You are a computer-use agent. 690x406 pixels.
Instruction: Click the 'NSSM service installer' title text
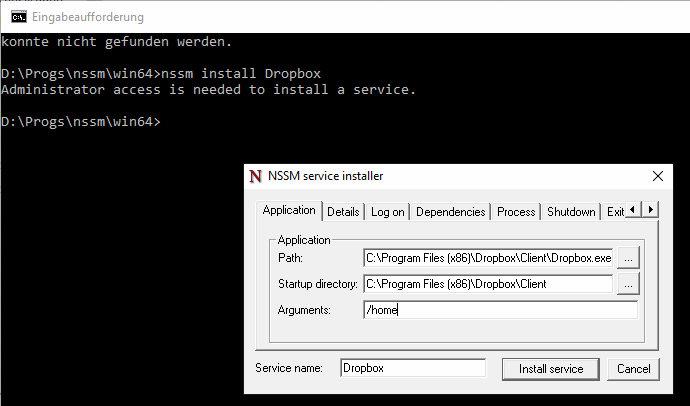point(325,176)
